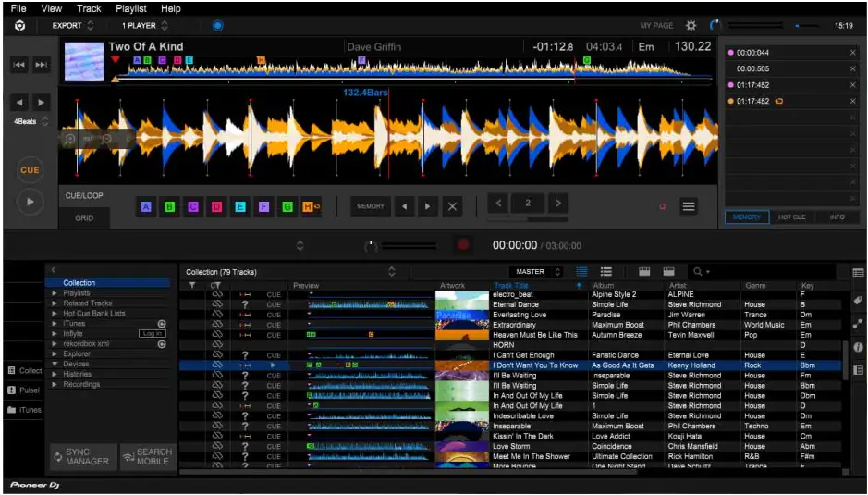Open the preferences gear icon

pyautogui.click(x=691, y=26)
